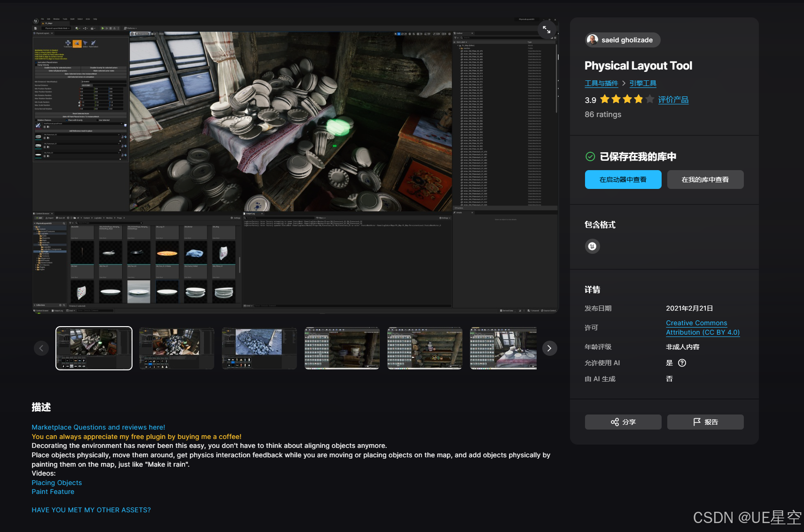Click 评价产品 to rate the product
The width and height of the screenshot is (804, 532).
pos(673,100)
